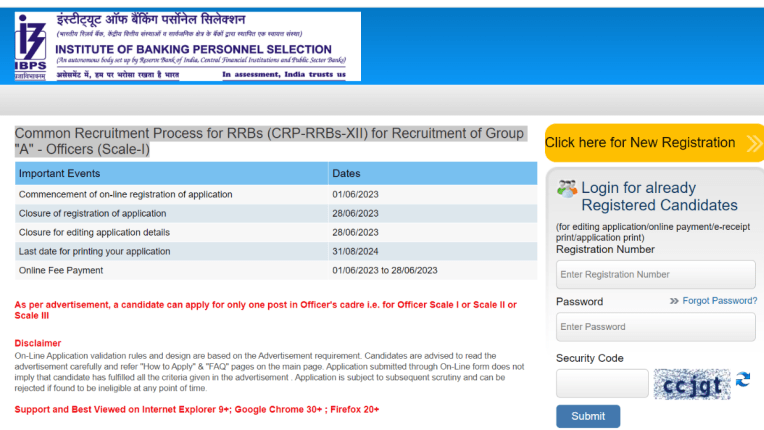Select Last date for printing your application
The width and height of the screenshot is (764, 430).
(95, 251)
